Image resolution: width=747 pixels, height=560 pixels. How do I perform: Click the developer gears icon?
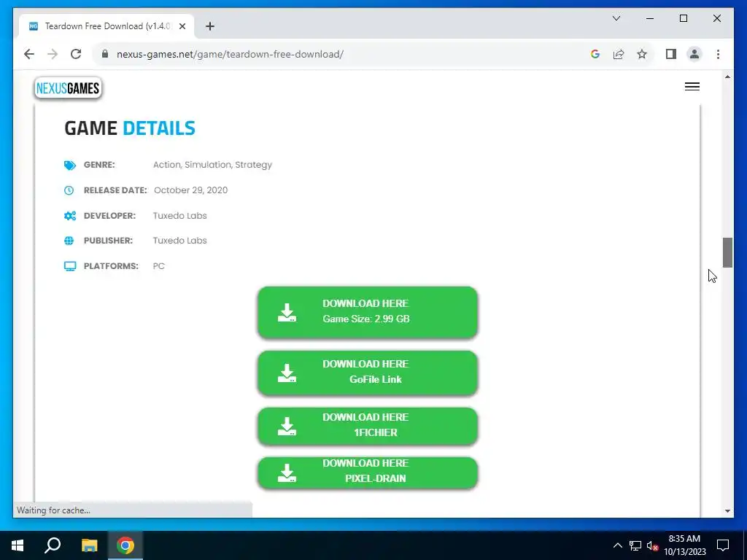(x=69, y=216)
